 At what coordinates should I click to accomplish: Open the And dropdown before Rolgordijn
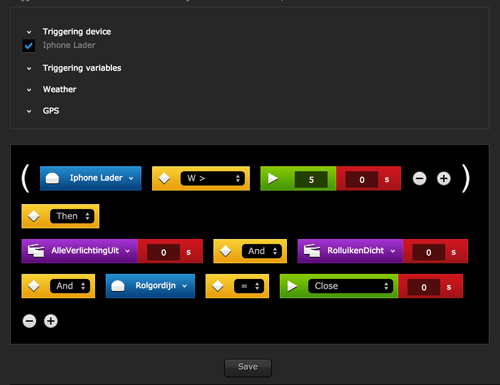point(70,286)
